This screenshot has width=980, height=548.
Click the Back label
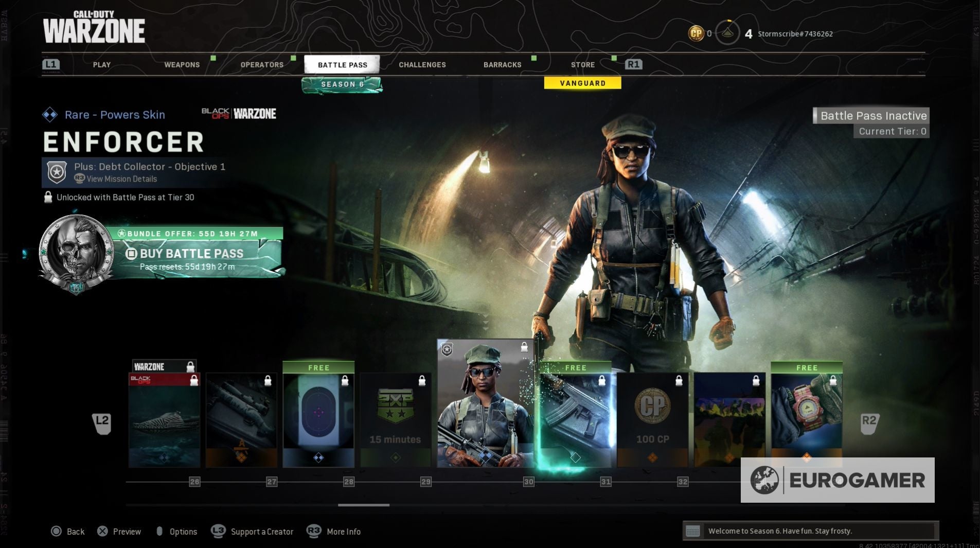76,532
